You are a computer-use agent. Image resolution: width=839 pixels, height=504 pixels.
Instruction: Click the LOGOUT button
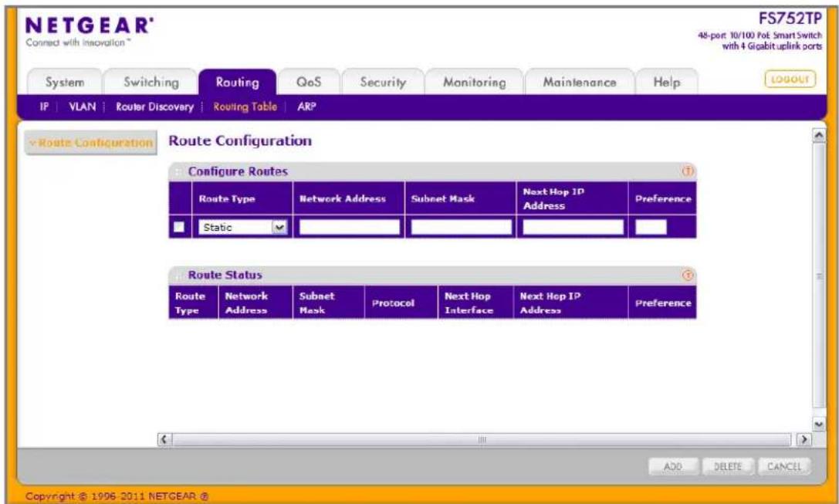coord(790,79)
